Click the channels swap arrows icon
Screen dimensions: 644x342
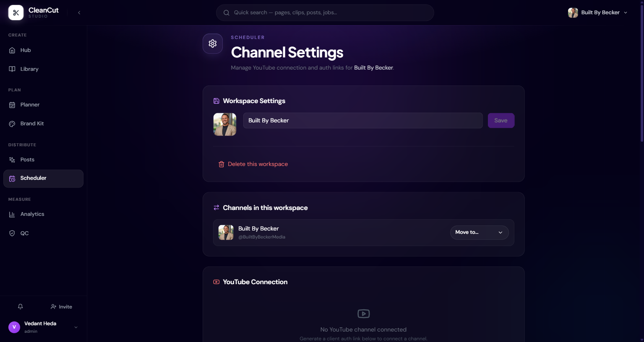click(216, 208)
